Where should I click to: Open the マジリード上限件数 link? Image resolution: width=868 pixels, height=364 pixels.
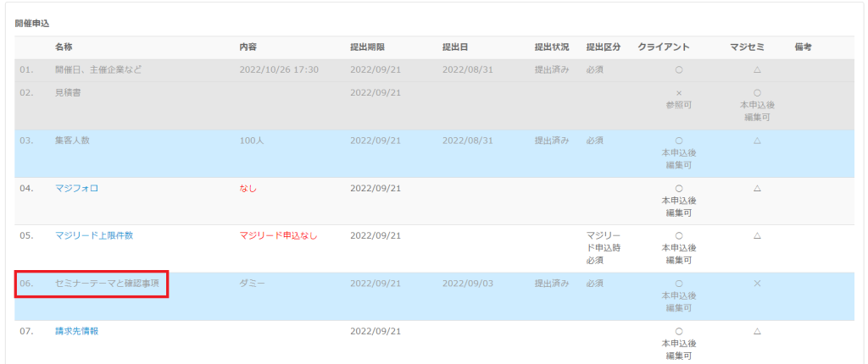(x=94, y=235)
